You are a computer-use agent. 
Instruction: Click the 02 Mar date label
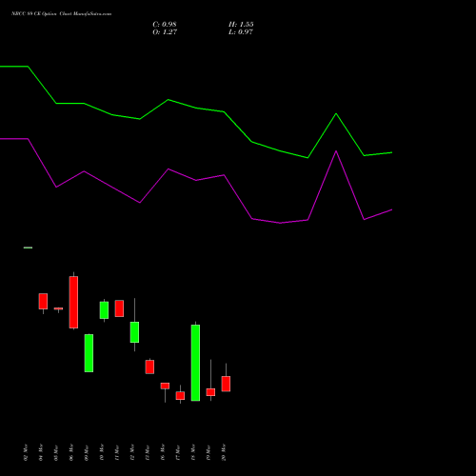coord(26,452)
